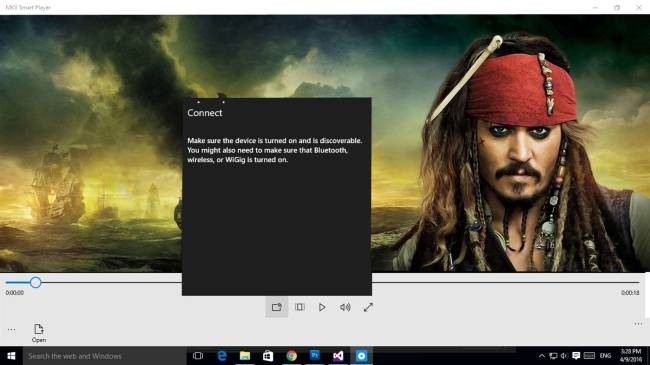
Task: Click the Windows Start button
Action: [x=11, y=356]
